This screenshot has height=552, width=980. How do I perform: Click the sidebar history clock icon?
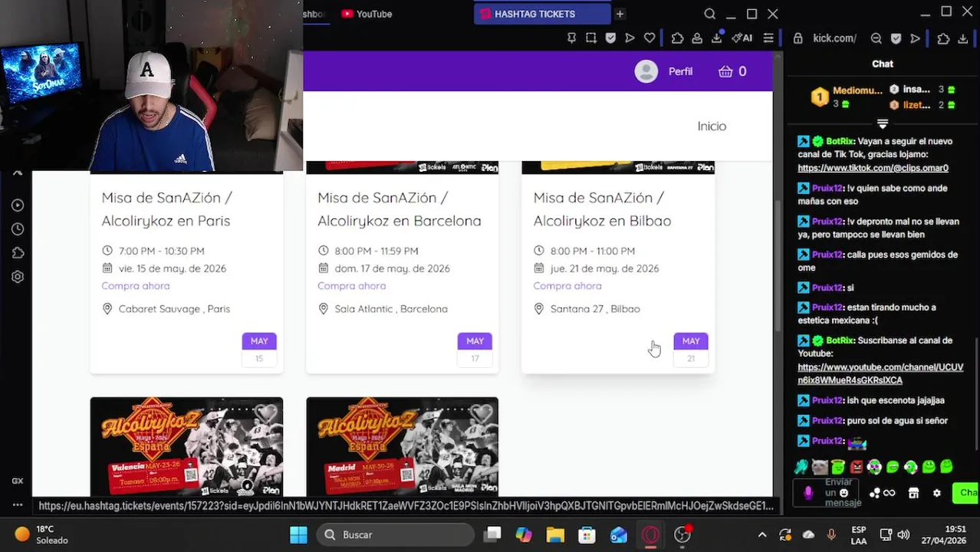[18, 229]
